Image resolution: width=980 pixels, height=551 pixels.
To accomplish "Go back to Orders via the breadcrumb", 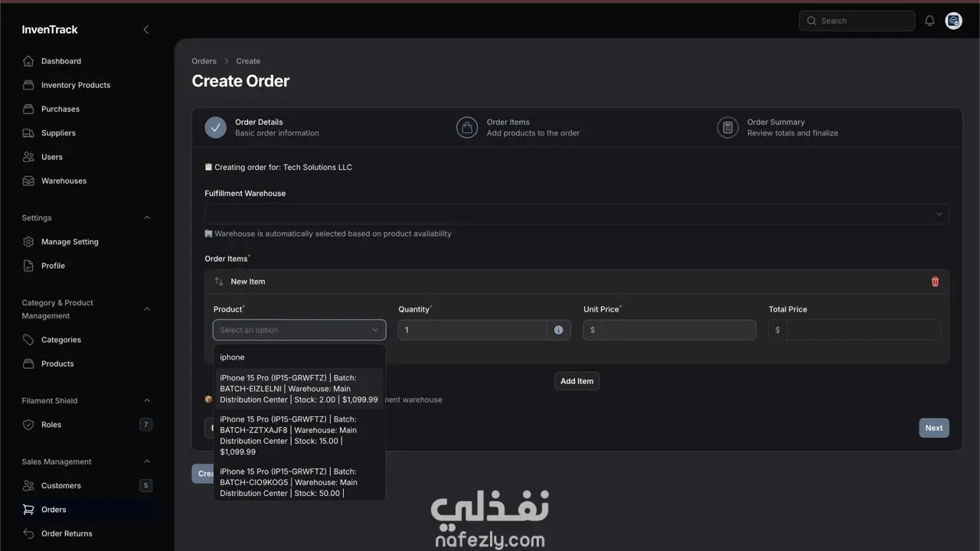I will 204,61.
